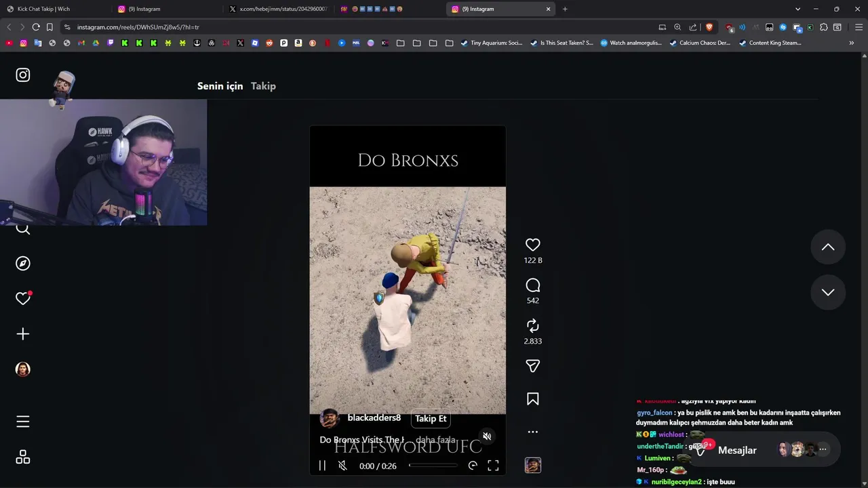Open notifications heart in Instagram sidebar
Image resolution: width=868 pixels, height=488 pixels.
[23, 298]
